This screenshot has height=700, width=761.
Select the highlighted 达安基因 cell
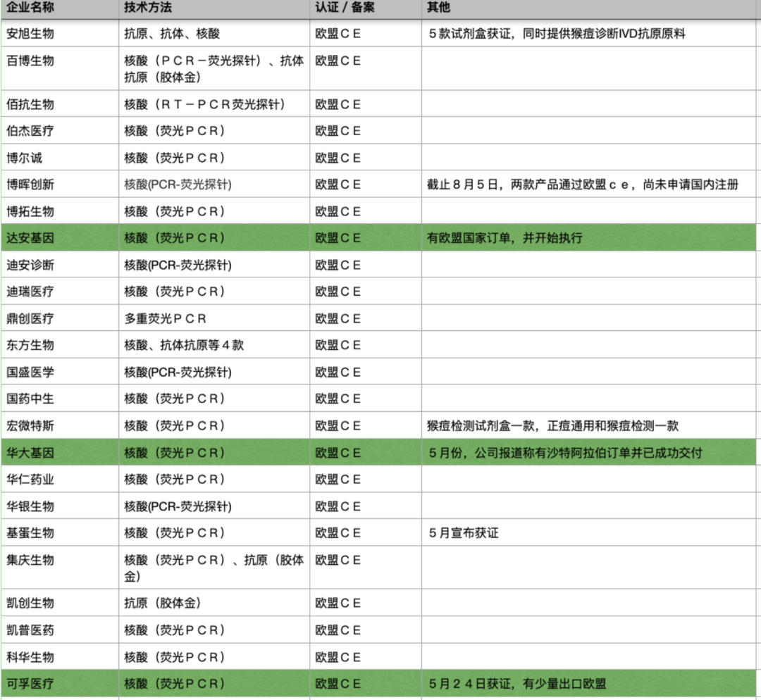[60, 238]
